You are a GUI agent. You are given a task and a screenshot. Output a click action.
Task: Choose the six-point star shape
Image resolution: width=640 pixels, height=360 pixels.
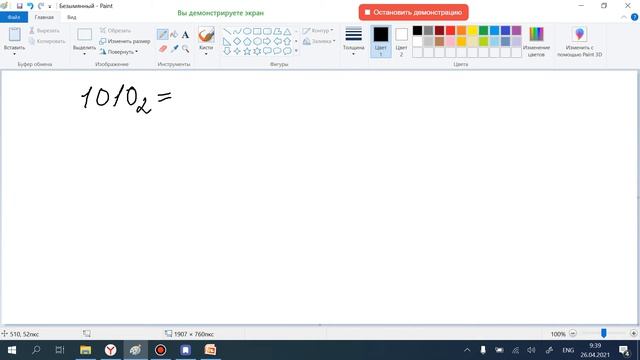pos(257,51)
